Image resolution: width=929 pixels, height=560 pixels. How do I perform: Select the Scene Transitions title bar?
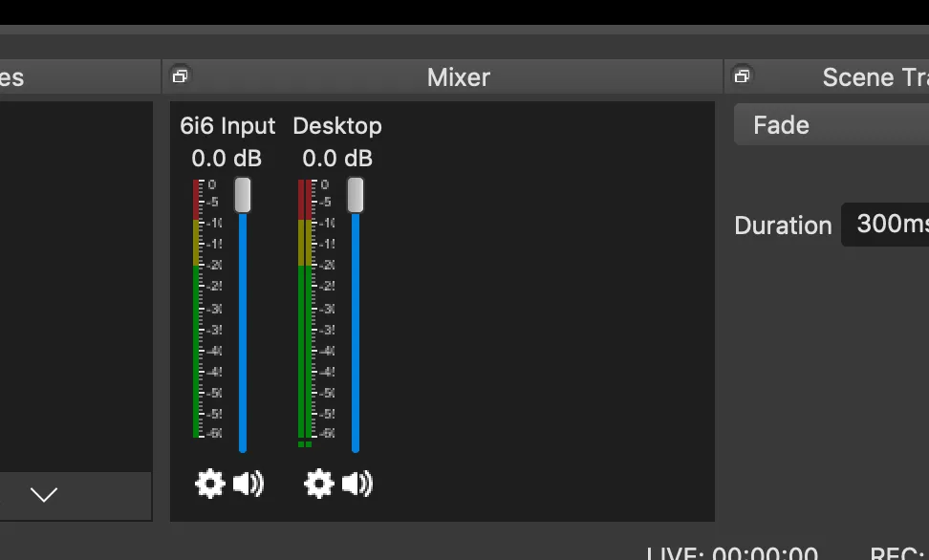872,77
